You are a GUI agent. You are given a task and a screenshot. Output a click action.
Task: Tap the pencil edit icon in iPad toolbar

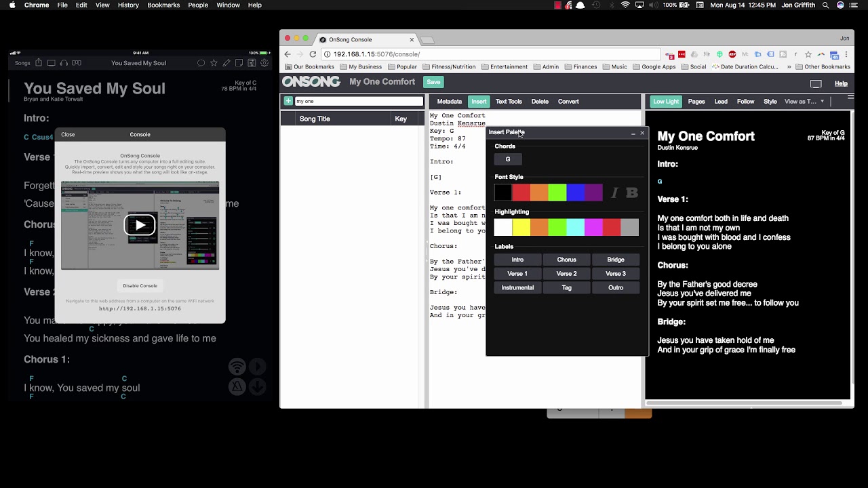[226, 63]
